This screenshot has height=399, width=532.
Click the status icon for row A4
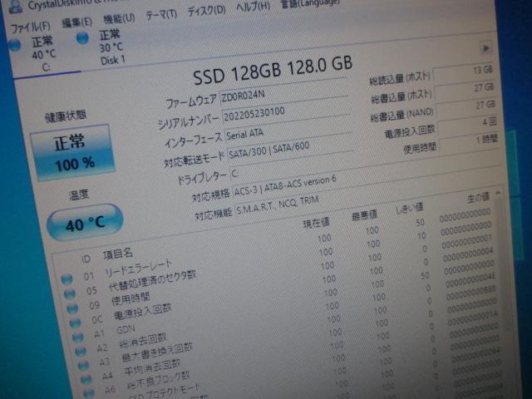[86, 379]
